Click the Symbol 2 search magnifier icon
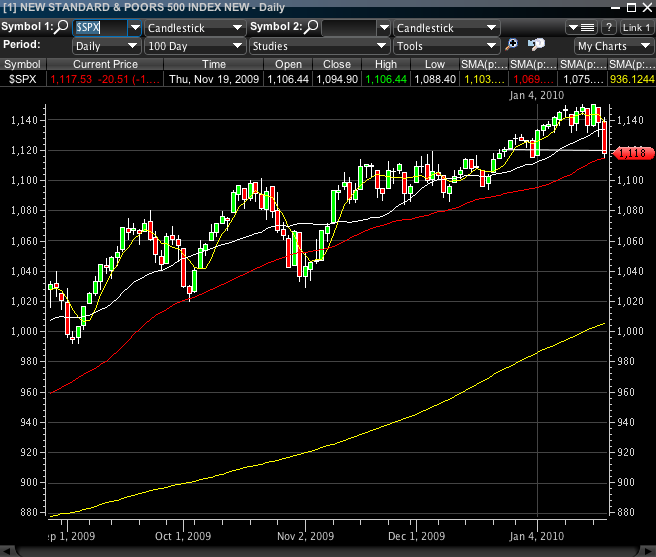 (x=313, y=27)
